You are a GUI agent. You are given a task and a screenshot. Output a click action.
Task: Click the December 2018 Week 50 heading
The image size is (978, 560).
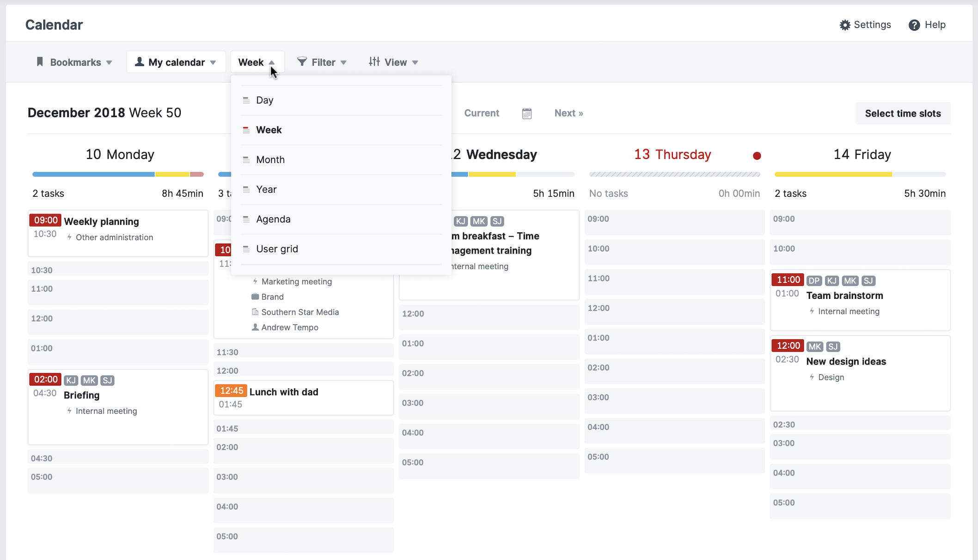104,113
